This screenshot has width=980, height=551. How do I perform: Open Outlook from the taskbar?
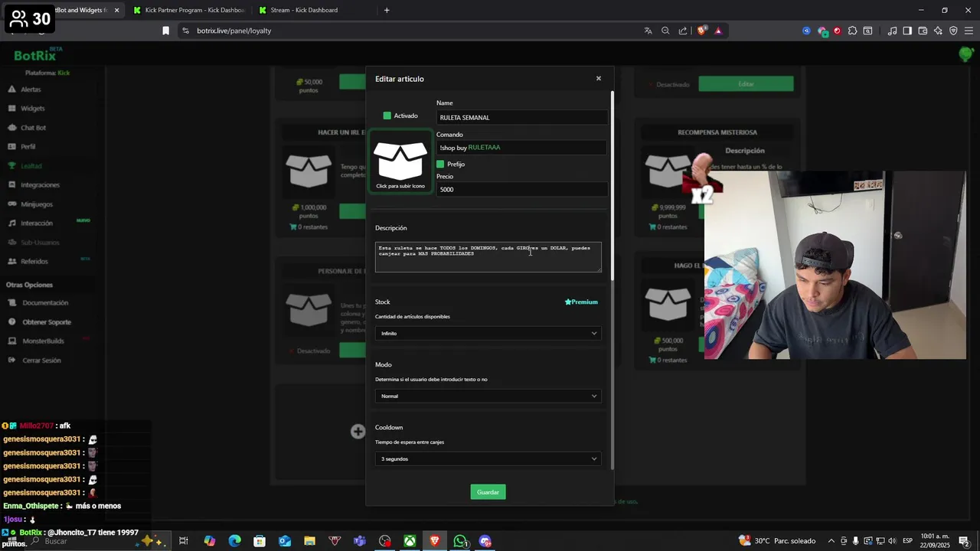pos(285,541)
